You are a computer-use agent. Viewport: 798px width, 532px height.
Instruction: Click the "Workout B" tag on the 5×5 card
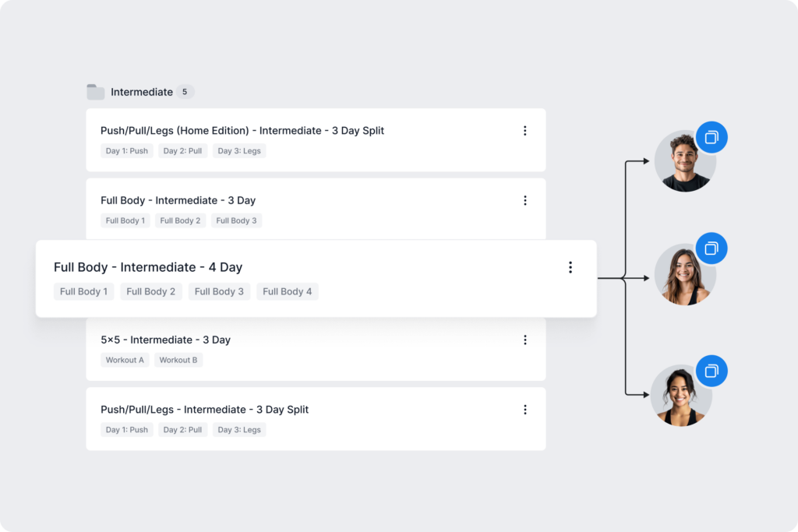178,360
